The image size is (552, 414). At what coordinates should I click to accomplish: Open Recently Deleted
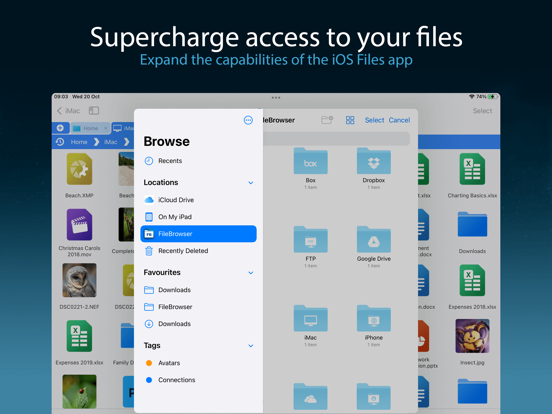(x=198, y=251)
